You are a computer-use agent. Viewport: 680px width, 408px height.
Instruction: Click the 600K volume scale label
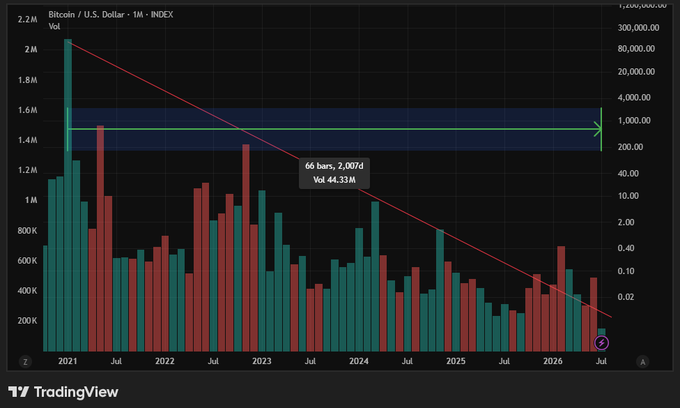coord(27,261)
